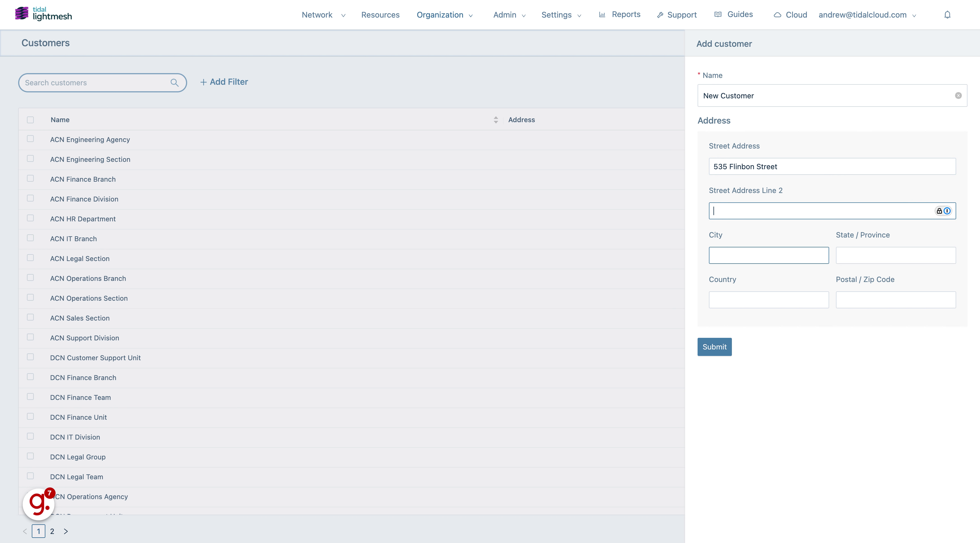The image size is (980, 543).
Task: Click the Reports chart icon
Action: [x=602, y=15]
